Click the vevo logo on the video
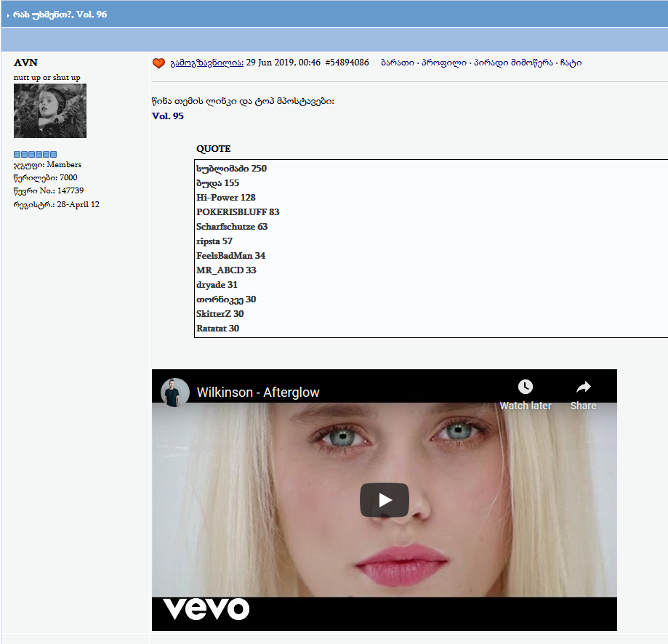Viewport: 668px width, 644px height. click(x=206, y=608)
